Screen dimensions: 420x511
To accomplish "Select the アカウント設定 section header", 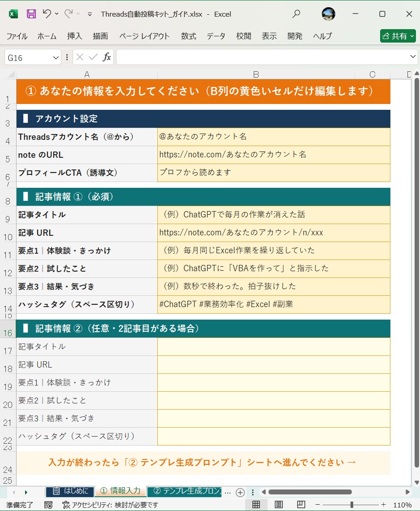I will click(204, 119).
